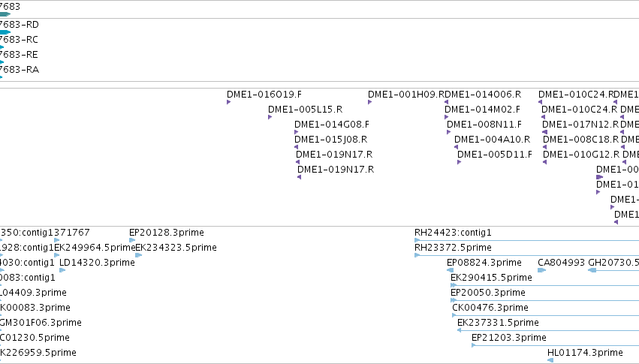Screen dimensions: 639x364
Task: Select the purple arrow glyph of DME1-005L15.R
Action: (270, 117)
